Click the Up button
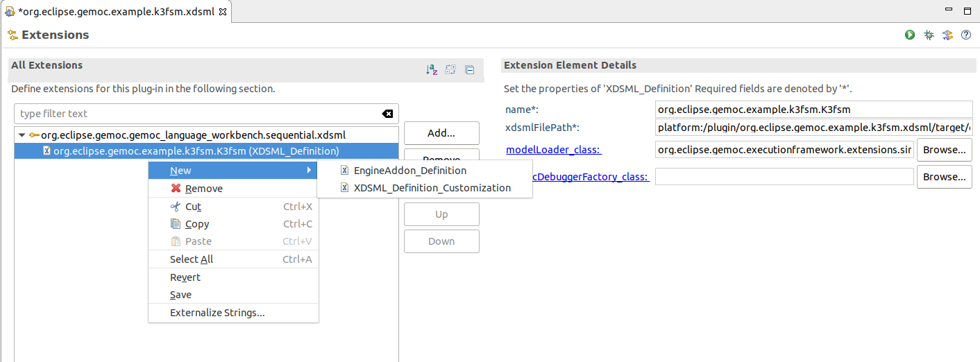The width and height of the screenshot is (980, 362). [x=441, y=214]
